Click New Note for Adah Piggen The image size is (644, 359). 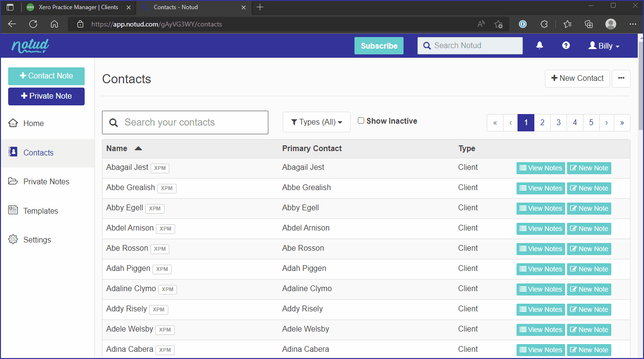pos(589,269)
